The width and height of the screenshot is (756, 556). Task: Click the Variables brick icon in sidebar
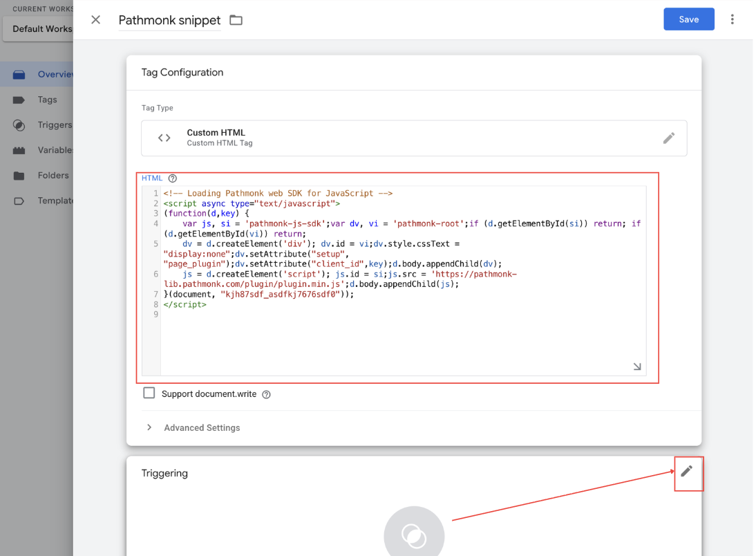click(19, 151)
